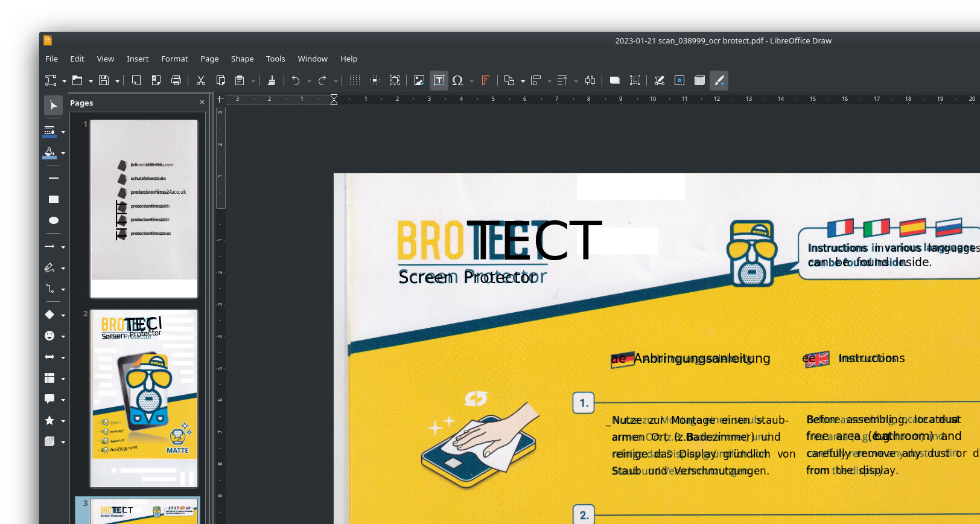The width and height of the screenshot is (980, 524).
Task: Open the recent files dropdown arrow
Action: 91,81
